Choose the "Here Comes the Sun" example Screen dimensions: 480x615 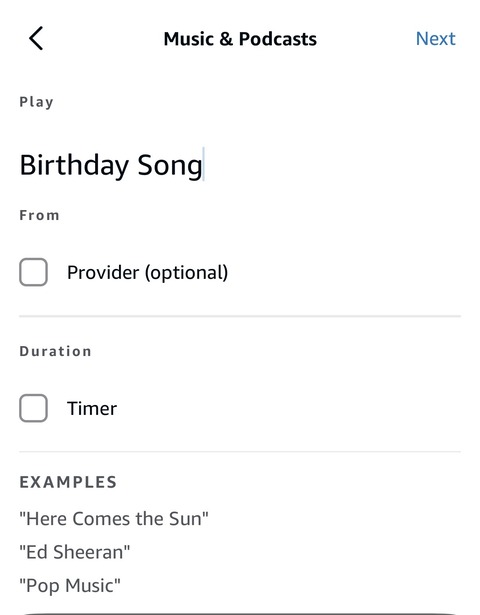coord(114,519)
